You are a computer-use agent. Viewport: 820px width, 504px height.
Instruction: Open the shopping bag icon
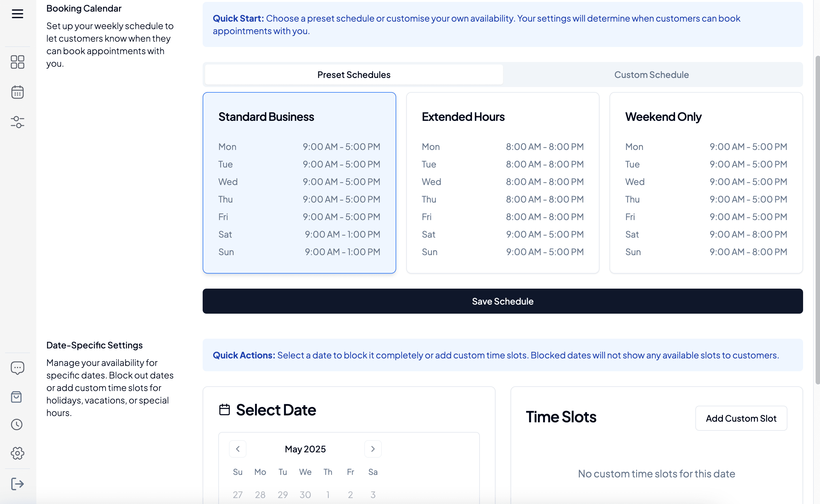(x=17, y=397)
